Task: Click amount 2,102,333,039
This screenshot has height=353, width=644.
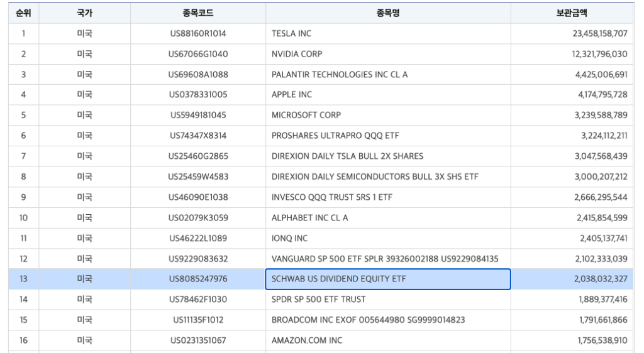Action: (601, 259)
